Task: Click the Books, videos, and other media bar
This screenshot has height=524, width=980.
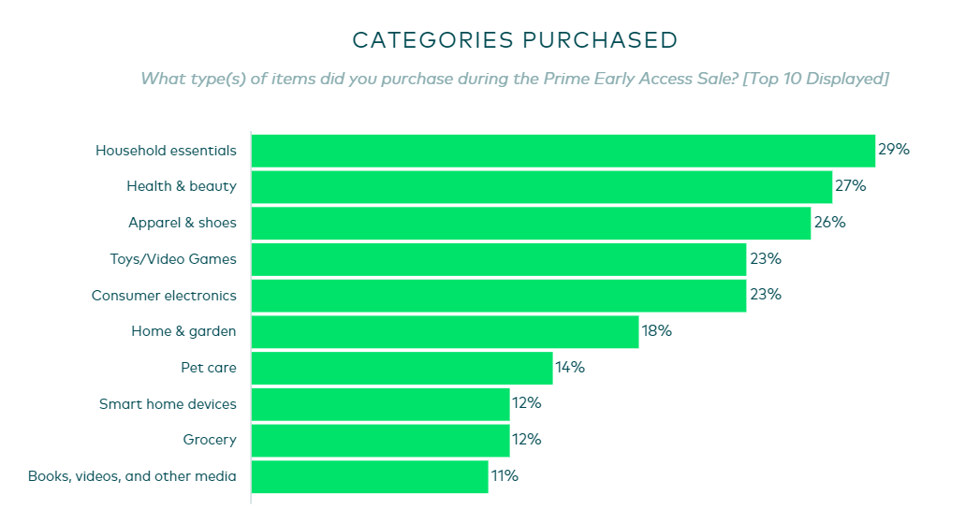Action: (370, 476)
